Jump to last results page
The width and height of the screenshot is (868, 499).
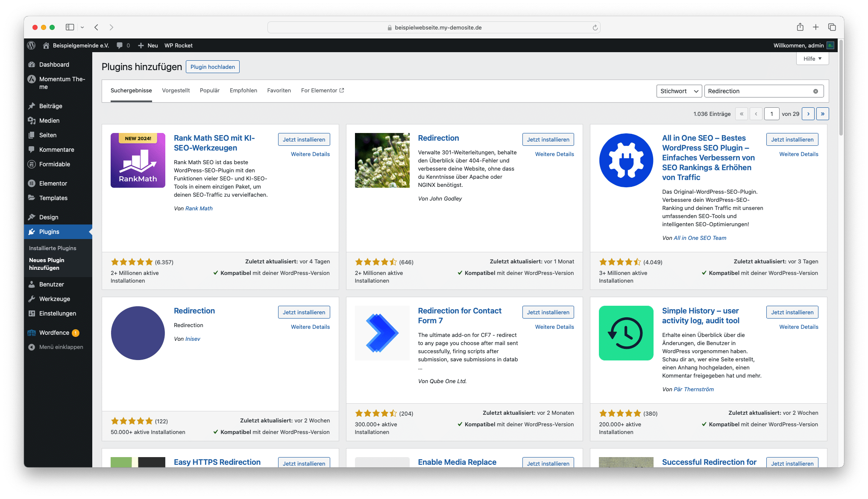823,114
